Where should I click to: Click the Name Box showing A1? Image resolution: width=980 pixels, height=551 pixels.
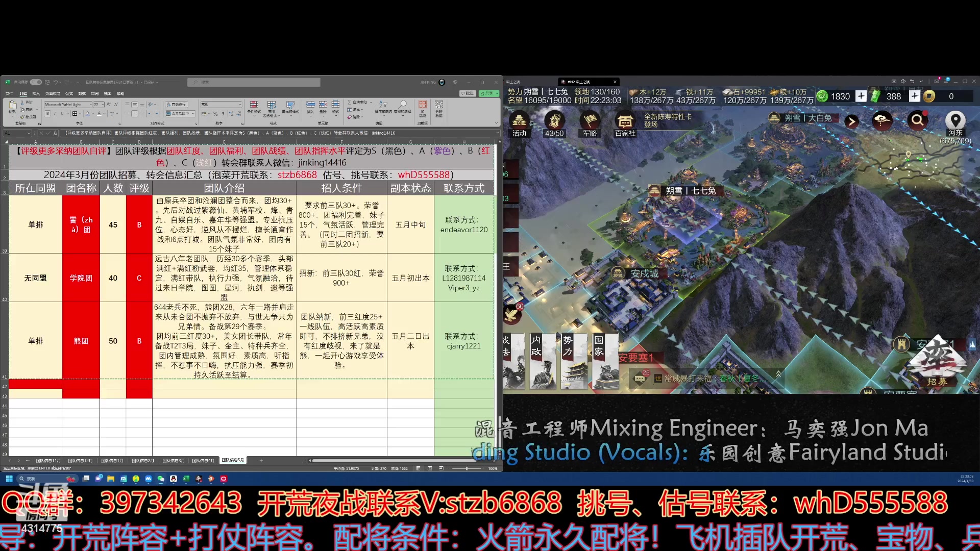(17, 133)
